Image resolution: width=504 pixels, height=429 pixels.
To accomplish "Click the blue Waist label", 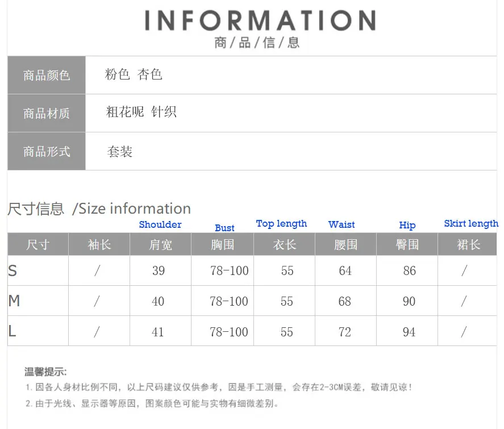I will click(341, 224).
